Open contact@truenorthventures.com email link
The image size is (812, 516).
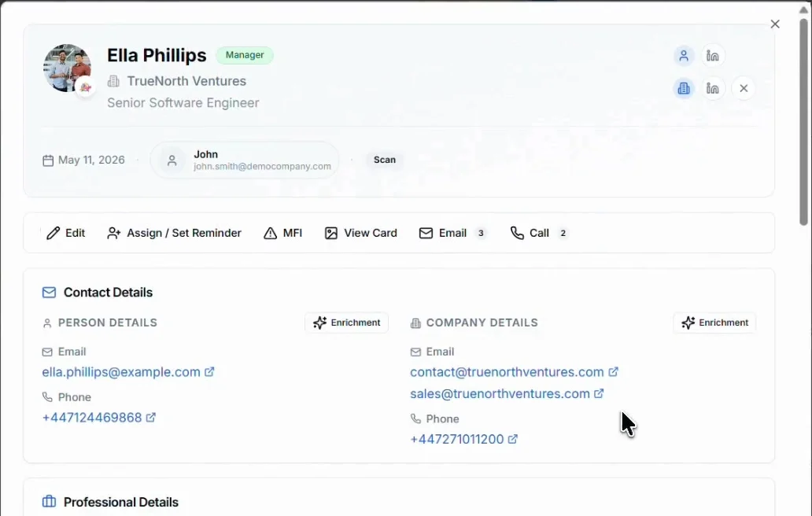point(507,372)
